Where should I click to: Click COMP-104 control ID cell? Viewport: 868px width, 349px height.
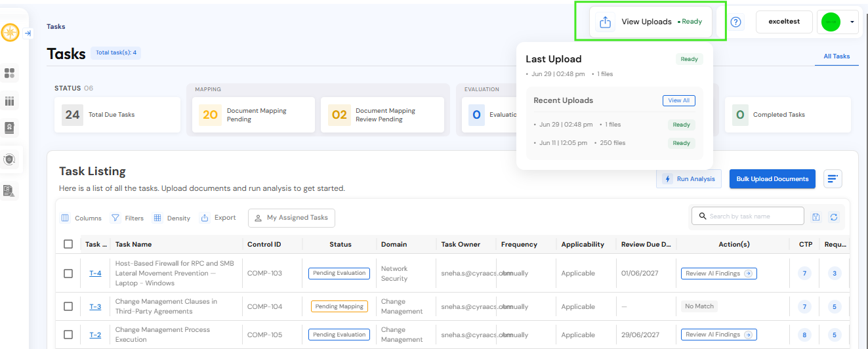click(264, 306)
